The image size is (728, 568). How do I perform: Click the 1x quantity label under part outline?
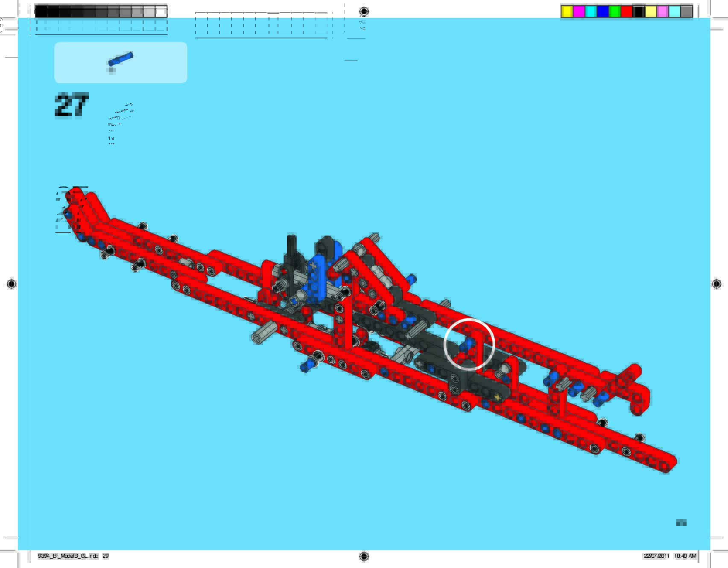111,139
